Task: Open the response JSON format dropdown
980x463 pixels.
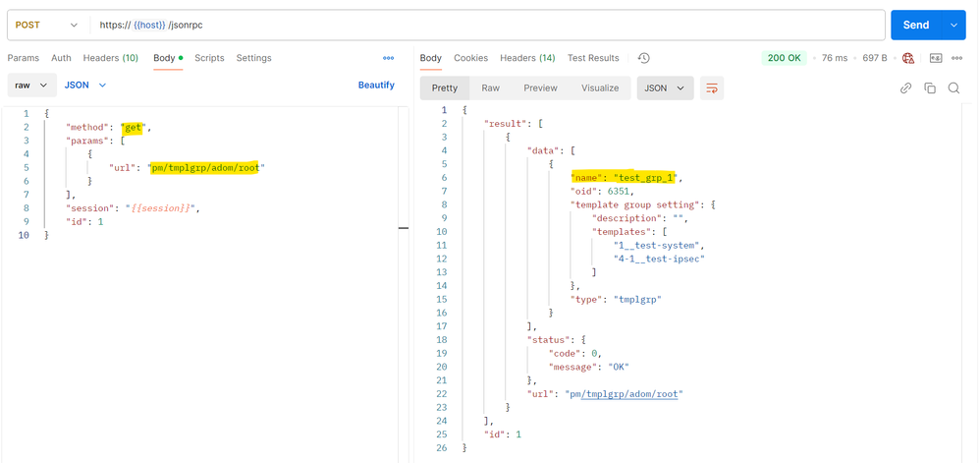Action: pos(665,88)
